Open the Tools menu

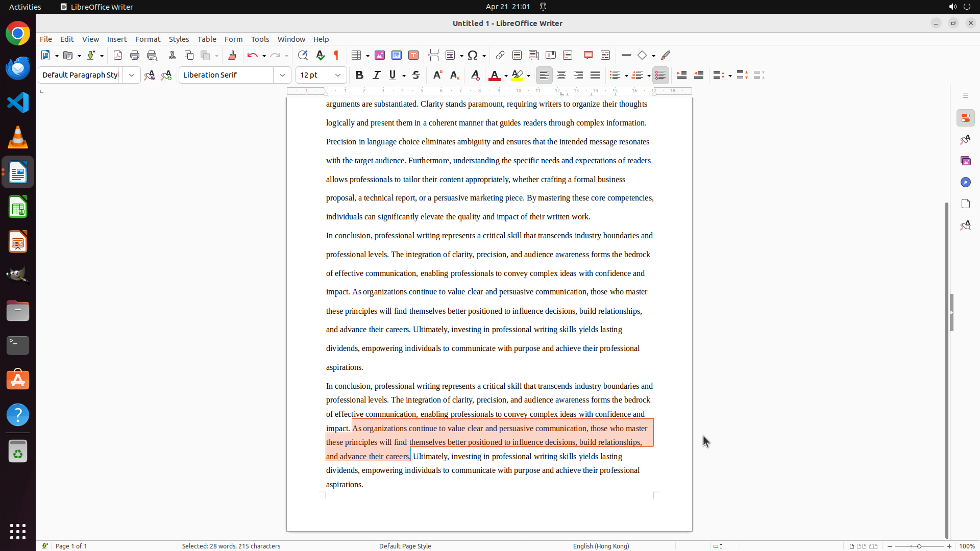coord(260,39)
